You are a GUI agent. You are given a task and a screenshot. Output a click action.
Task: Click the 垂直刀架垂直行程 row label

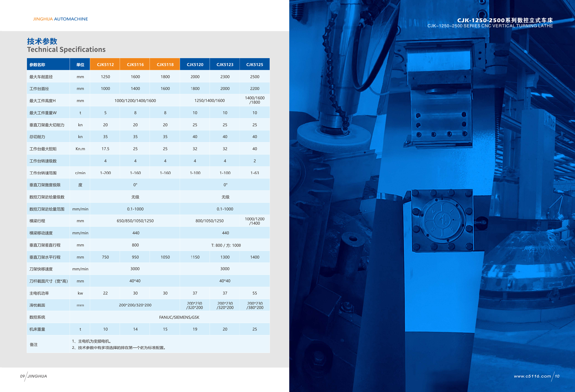pos(45,245)
